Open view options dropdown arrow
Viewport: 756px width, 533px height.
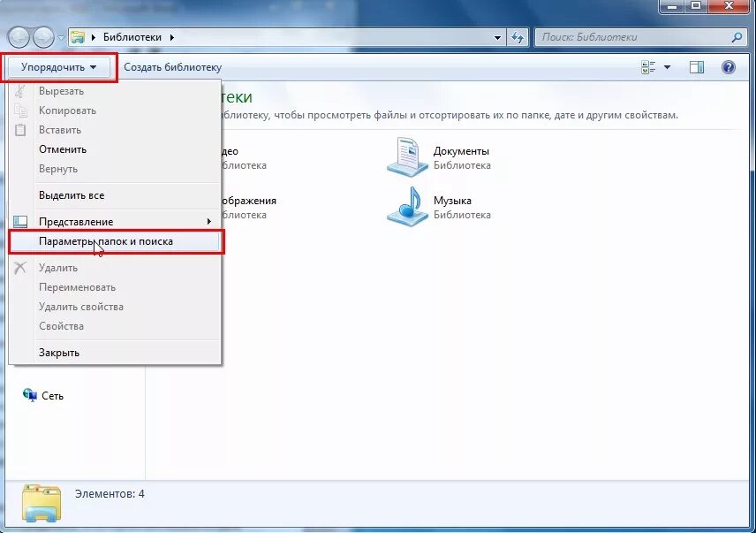tap(668, 67)
